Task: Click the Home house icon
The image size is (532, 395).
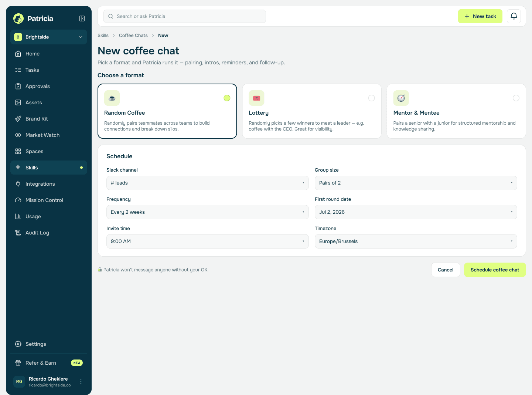Action: tap(18, 54)
